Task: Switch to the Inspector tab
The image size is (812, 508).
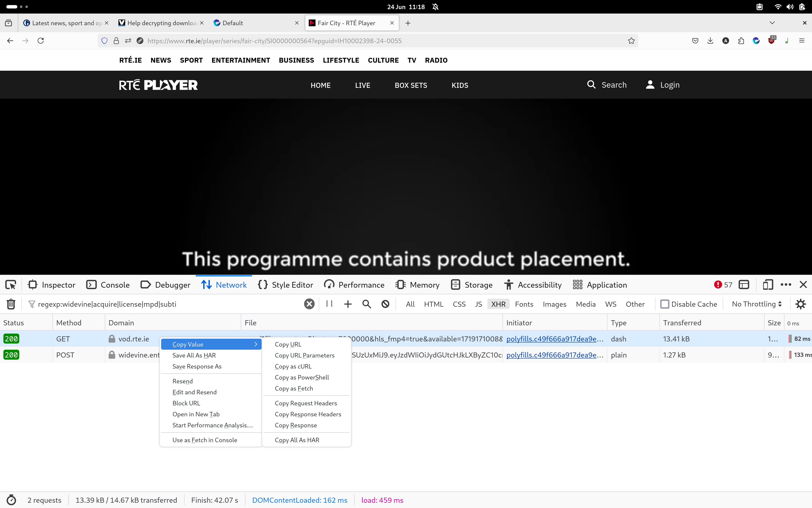Action: (52, 285)
